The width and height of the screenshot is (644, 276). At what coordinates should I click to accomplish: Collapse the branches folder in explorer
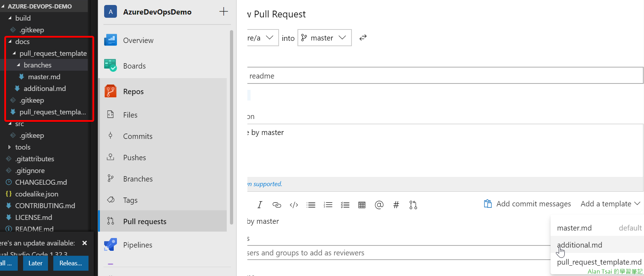pyautogui.click(x=18, y=65)
